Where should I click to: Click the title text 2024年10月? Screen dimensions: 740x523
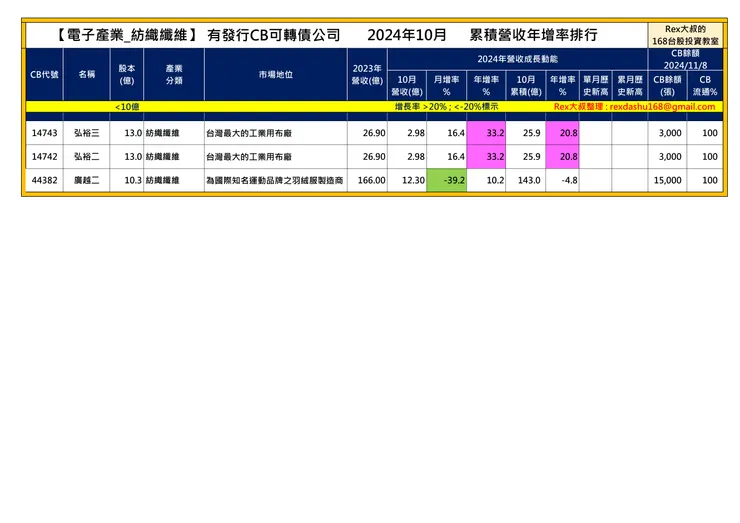coord(407,35)
